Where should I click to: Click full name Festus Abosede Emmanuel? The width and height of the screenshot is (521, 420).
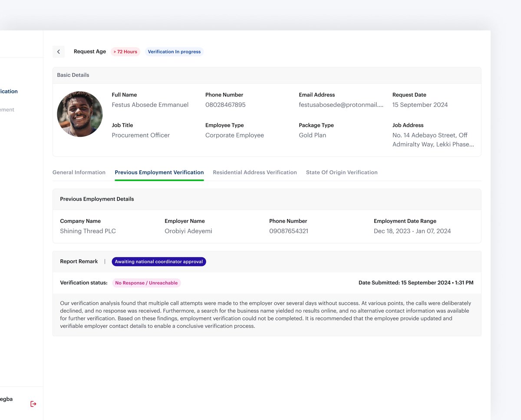click(150, 105)
